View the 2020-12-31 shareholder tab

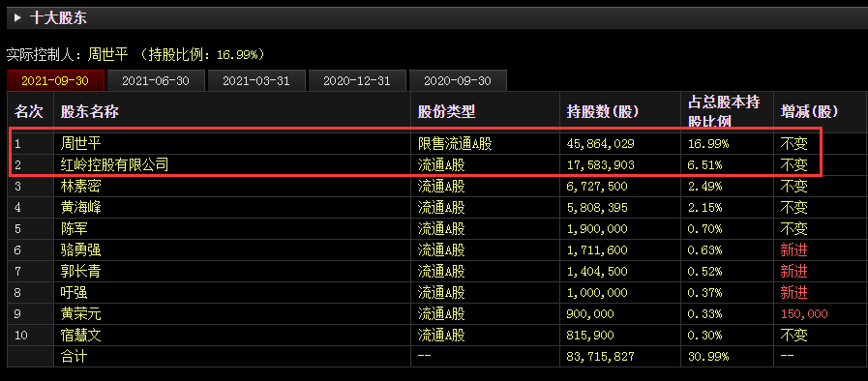pos(357,80)
